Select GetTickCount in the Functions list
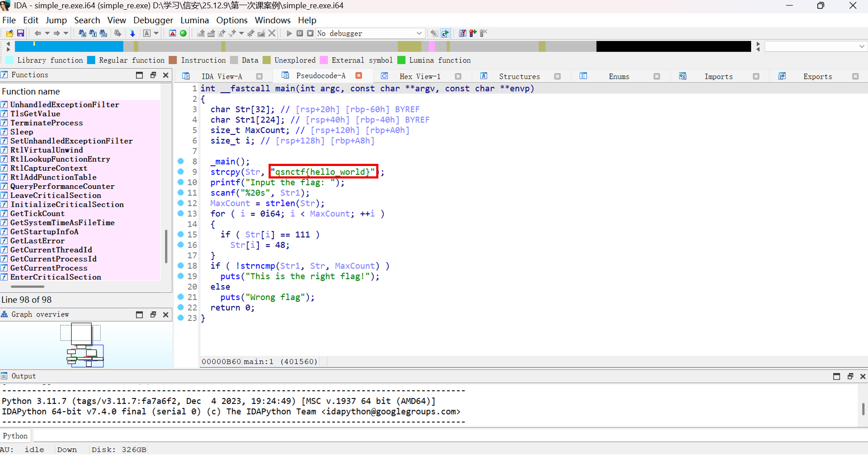The image size is (868, 455). (x=80, y=214)
